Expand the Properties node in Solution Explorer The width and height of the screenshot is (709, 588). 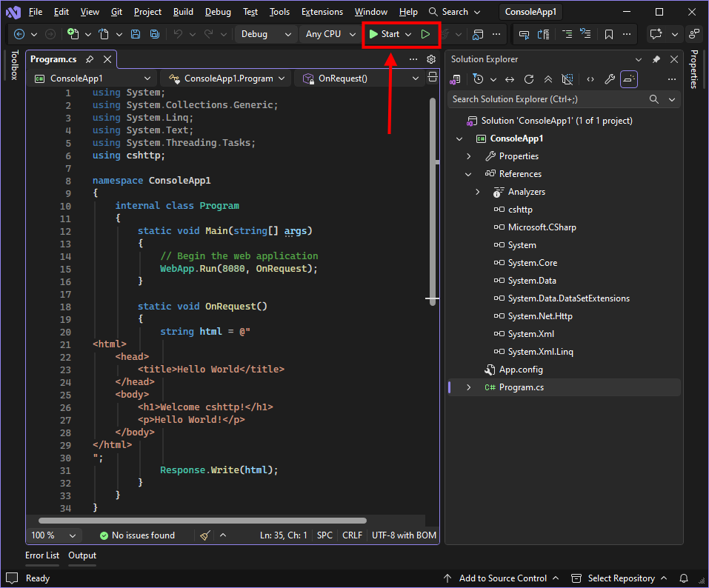click(468, 156)
